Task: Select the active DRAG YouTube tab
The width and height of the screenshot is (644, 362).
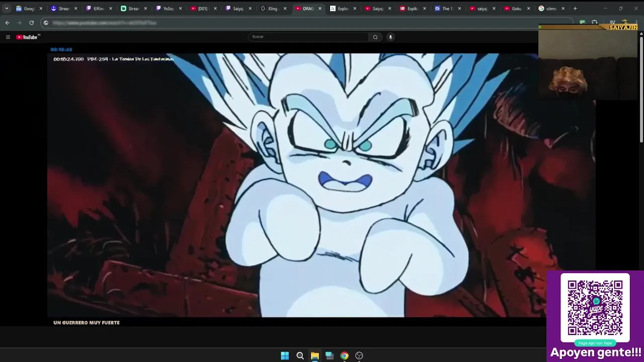Action: (307, 9)
